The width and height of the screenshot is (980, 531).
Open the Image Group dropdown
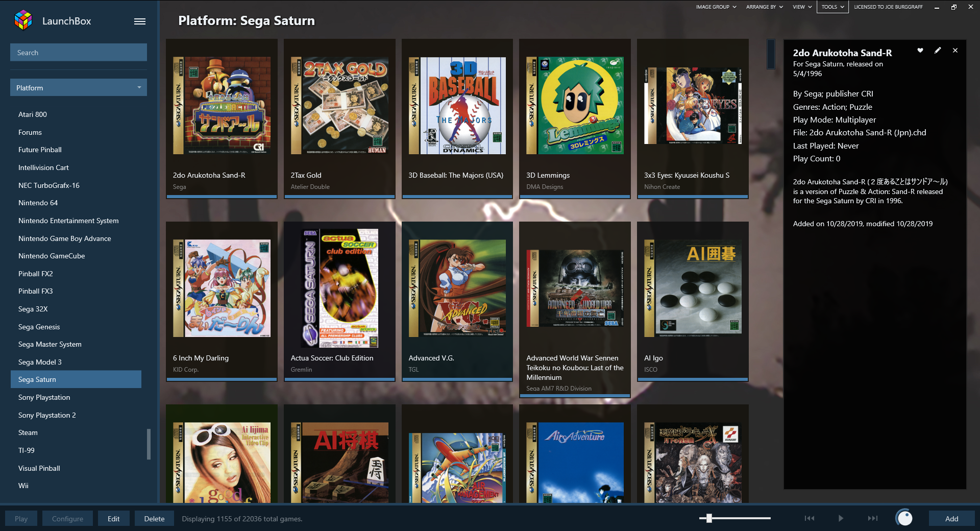716,7
